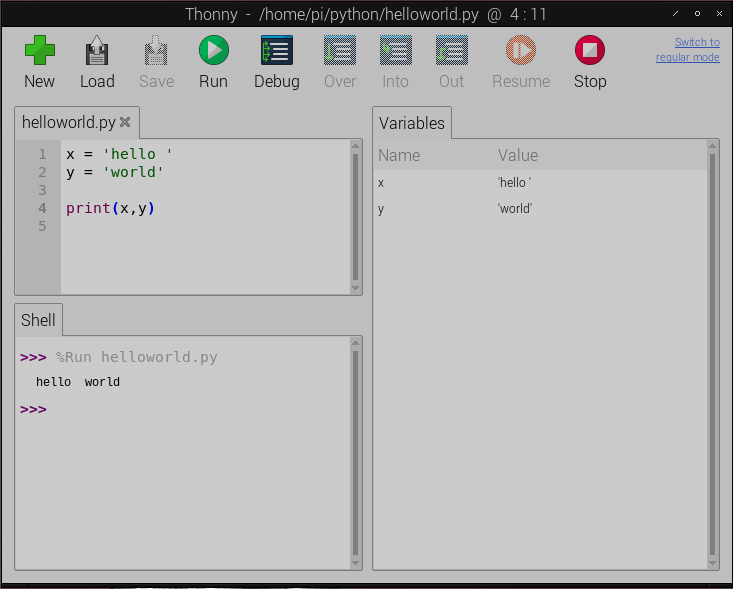Close the helloworld.py tab with X
This screenshot has height=589, width=733.
[x=125, y=122]
